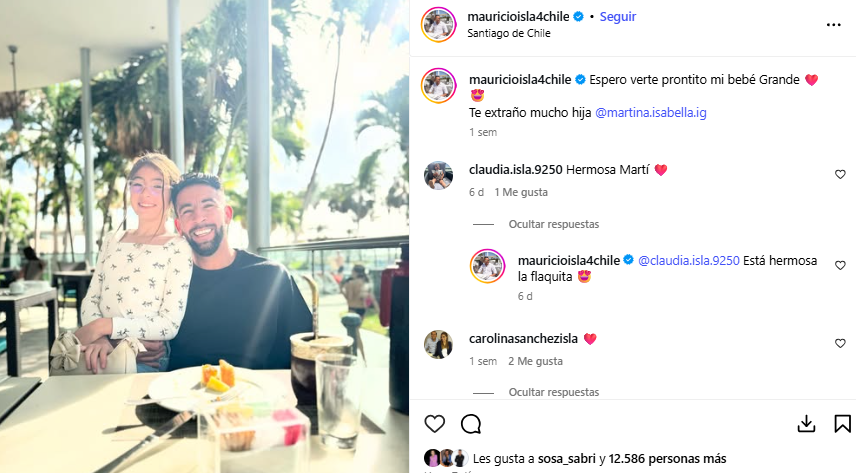
Task: Save post with bookmark icon
Action: (x=842, y=424)
